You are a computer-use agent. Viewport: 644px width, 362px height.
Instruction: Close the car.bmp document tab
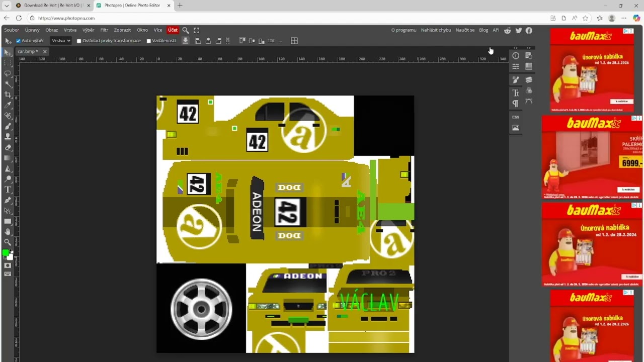click(x=44, y=51)
